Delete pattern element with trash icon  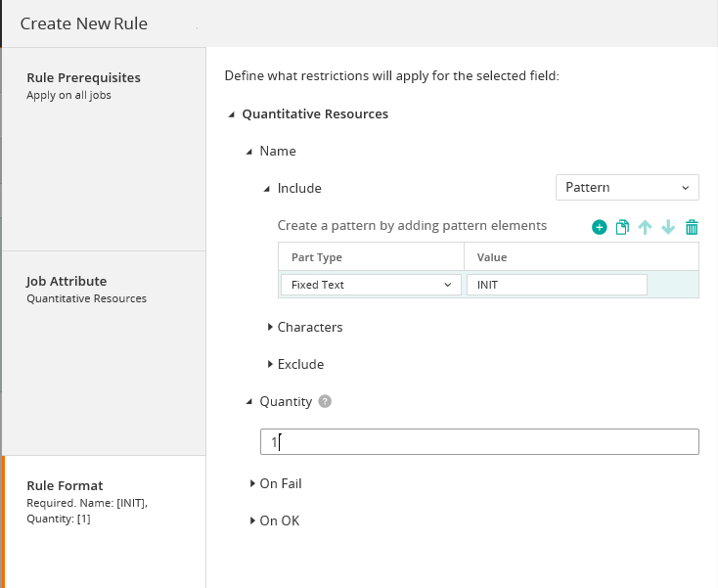[692, 227]
